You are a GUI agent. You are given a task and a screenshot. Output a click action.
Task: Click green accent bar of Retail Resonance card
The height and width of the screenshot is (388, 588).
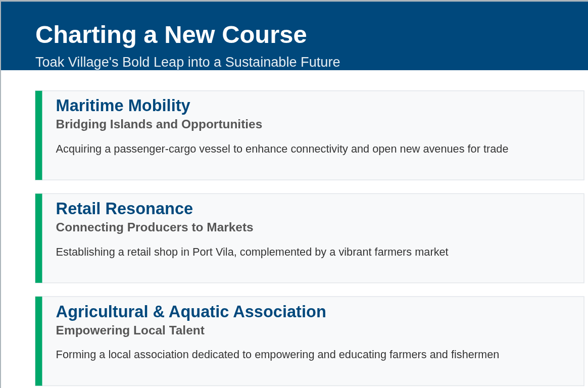[x=38, y=238]
